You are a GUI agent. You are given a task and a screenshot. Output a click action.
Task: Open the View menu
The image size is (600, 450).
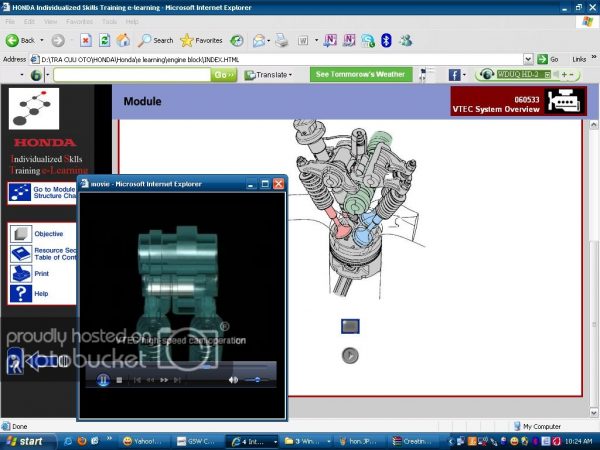click(x=50, y=21)
